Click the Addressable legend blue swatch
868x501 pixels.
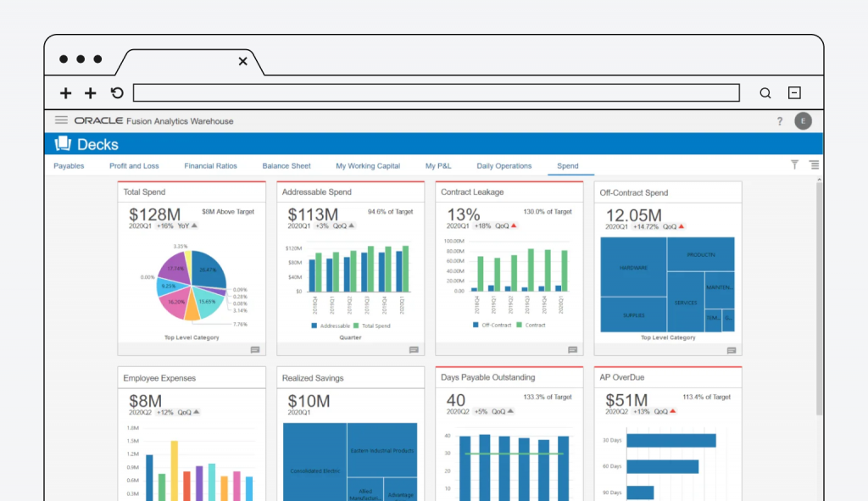[x=314, y=326]
